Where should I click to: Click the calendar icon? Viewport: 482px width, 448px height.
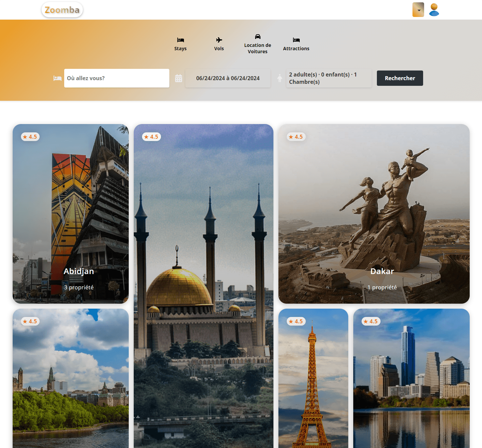click(179, 78)
